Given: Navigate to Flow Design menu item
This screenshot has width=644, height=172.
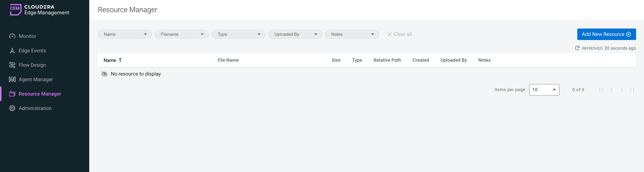Looking at the screenshot, I should point(32,65).
